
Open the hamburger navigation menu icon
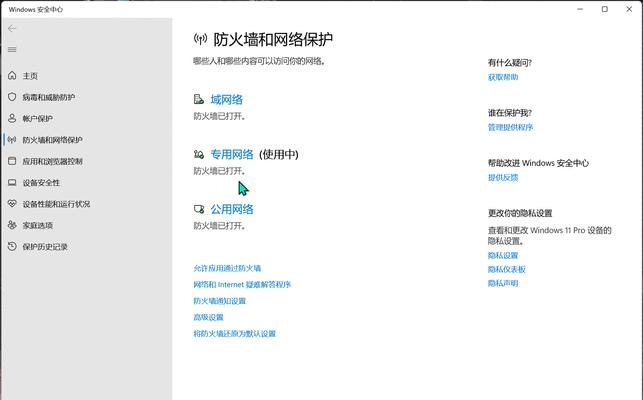[12, 50]
